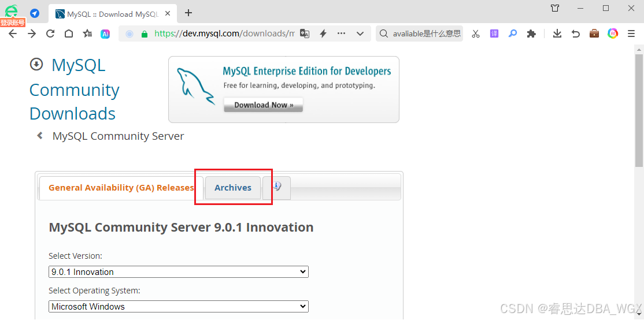Screen dimensions: 644x320
Task: Click the scissors screenshot tool icon
Action: [x=476, y=34]
